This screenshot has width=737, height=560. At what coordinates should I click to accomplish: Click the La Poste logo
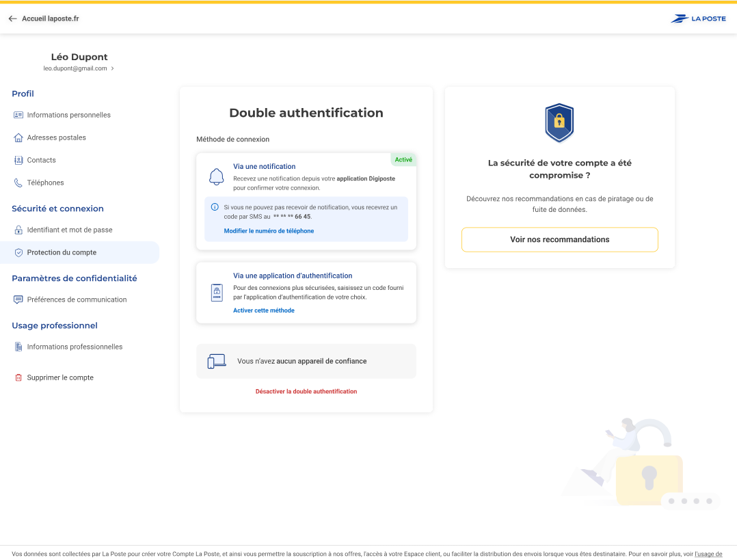(698, 18)
